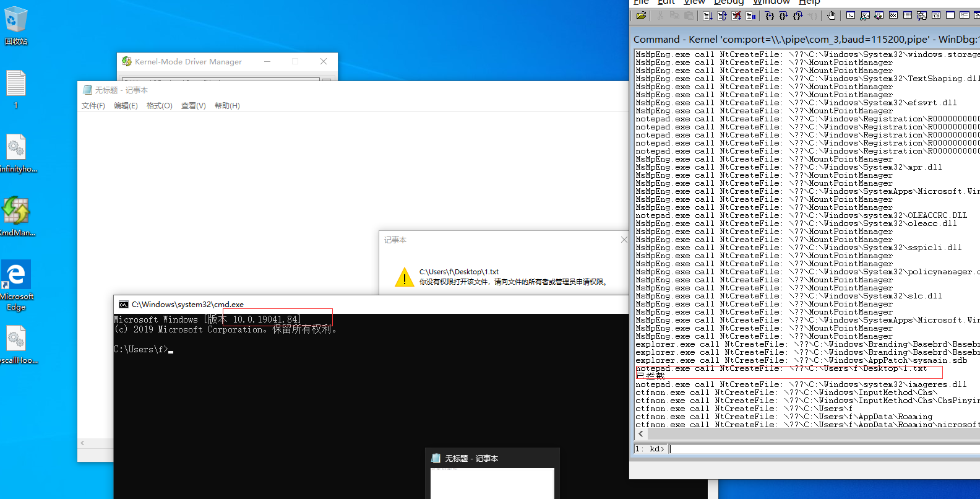Viewport: 980px width, 499px height.
Task: Click the 无标题 - 记事本 taskbar preview thumbnail
Action: [x=492, y=474]
